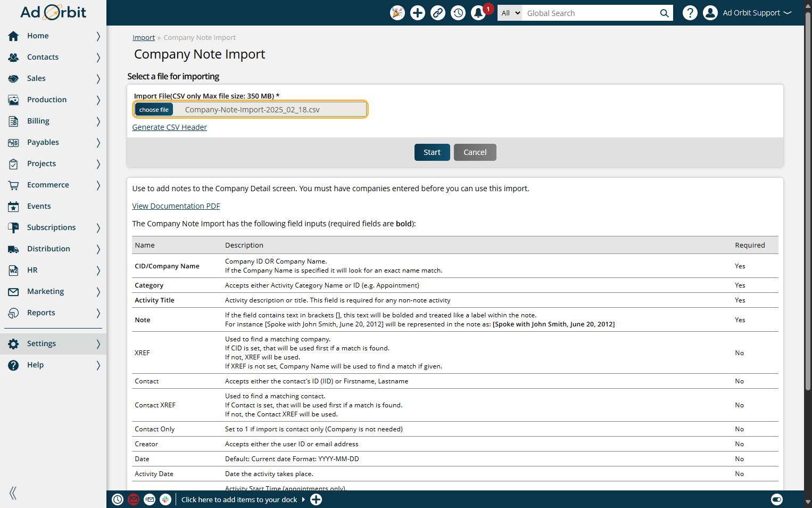Image resolution: width=812 pixels, height=508 pixels.
Task: Go to Import breadcrumb link
Action: pos(144,37)
